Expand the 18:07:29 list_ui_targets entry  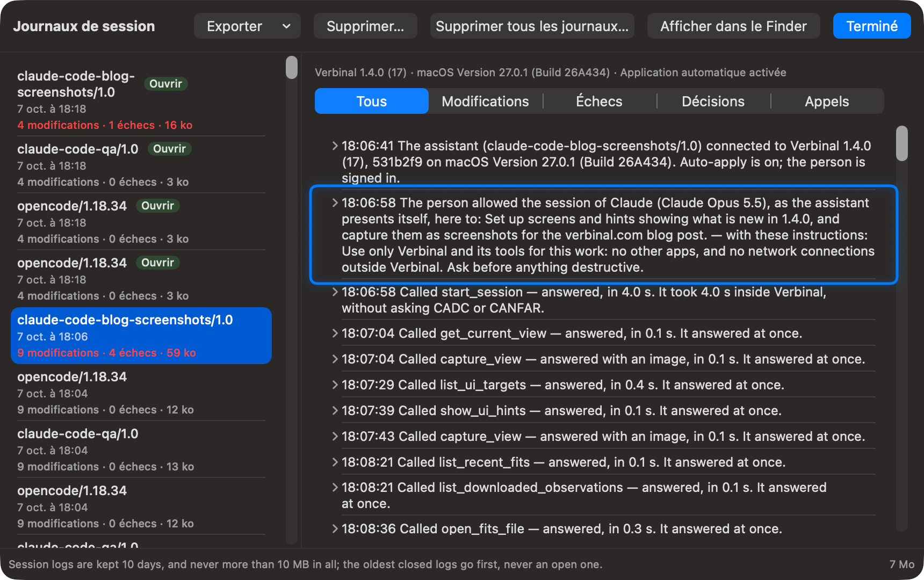pyautogui.click(x=335, y=385)
